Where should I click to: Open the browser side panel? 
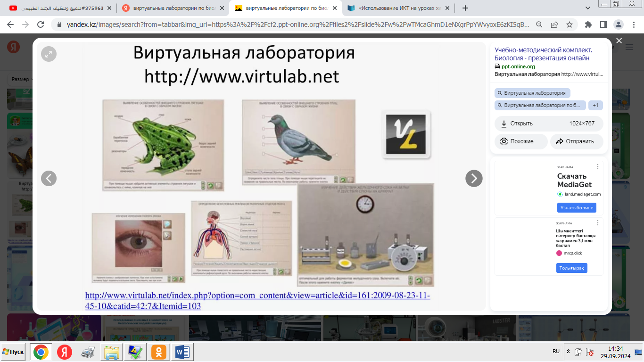603,25
